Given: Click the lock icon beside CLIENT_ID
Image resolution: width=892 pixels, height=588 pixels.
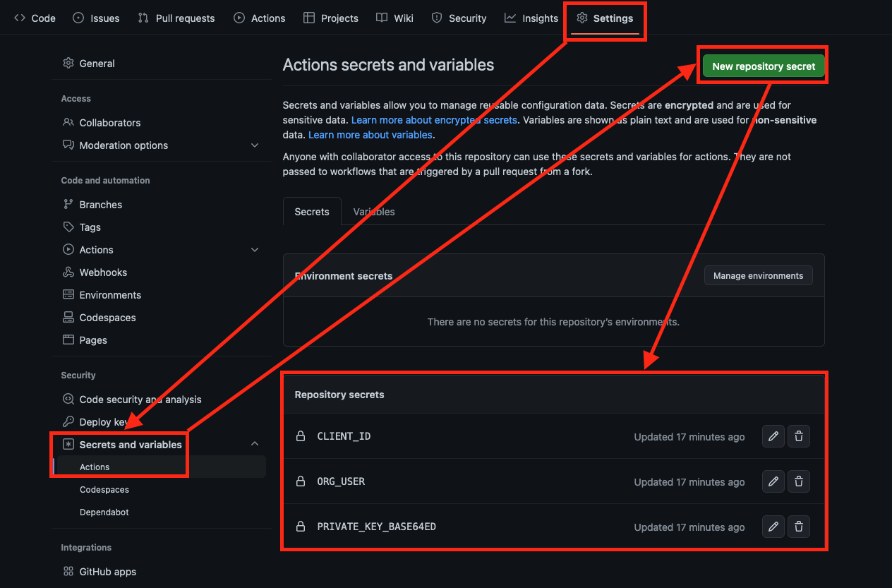Looking at the screenshot, I should (301, 436).
